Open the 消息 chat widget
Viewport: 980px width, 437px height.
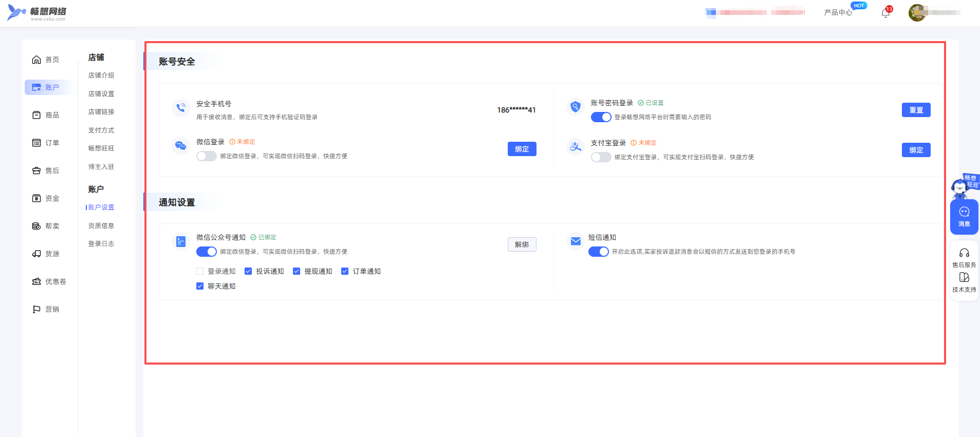[964, 216]
